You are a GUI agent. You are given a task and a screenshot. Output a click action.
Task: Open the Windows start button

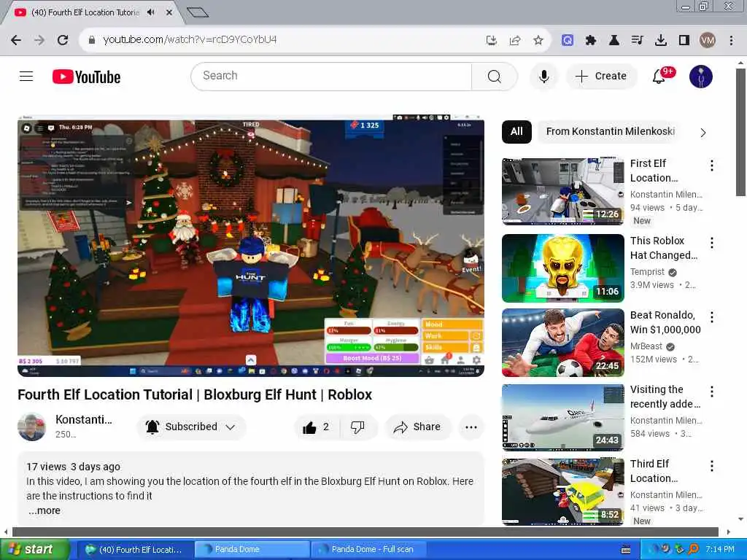click(34, 550)
